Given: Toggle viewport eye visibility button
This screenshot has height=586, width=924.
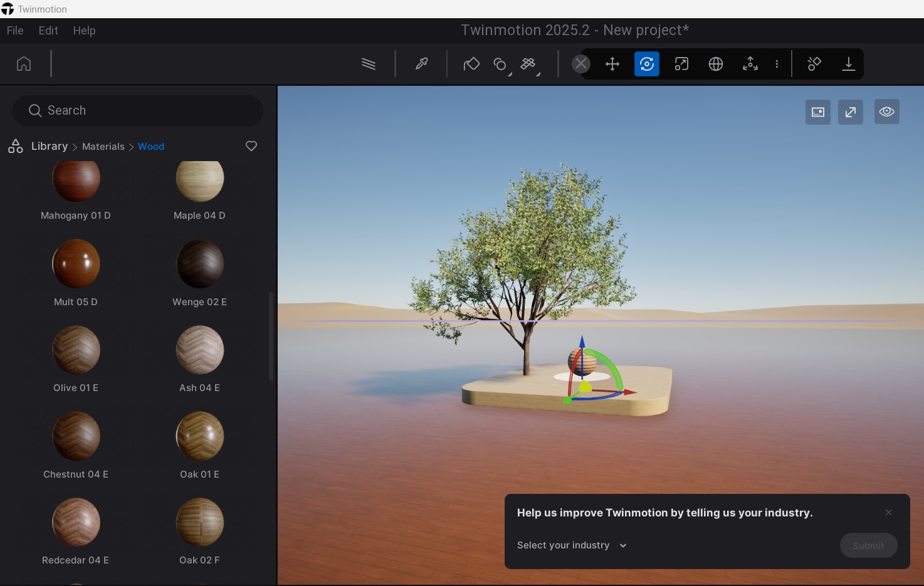Looking at the screenshot, I should pos(886,112).
